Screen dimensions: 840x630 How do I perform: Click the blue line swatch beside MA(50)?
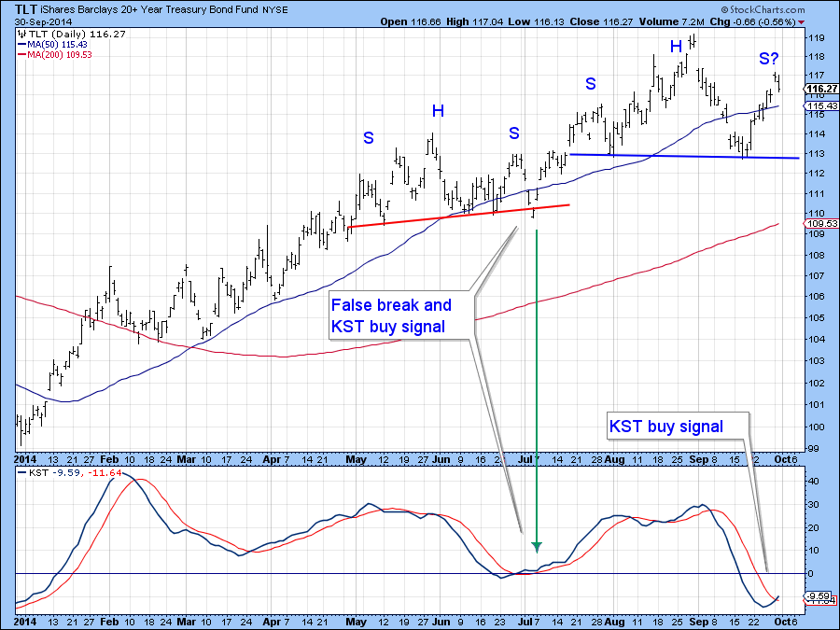coord(21,45)
